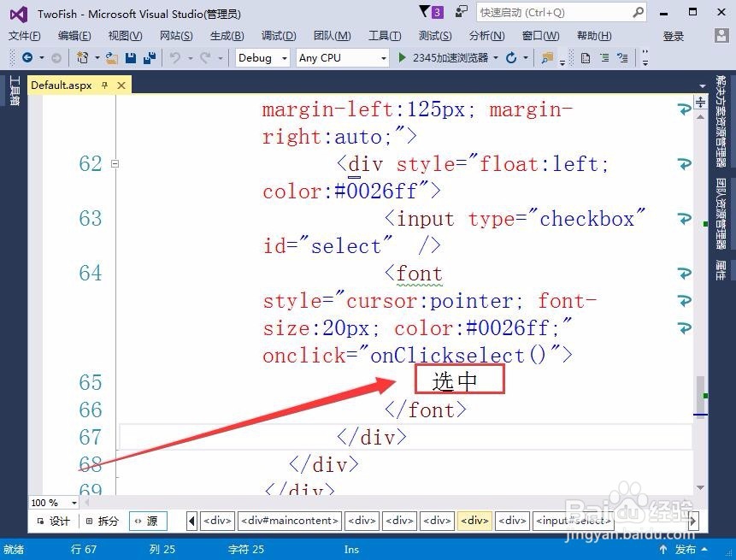Open the 调试(D) menu
736x560 pixels.
coord(279,36)
